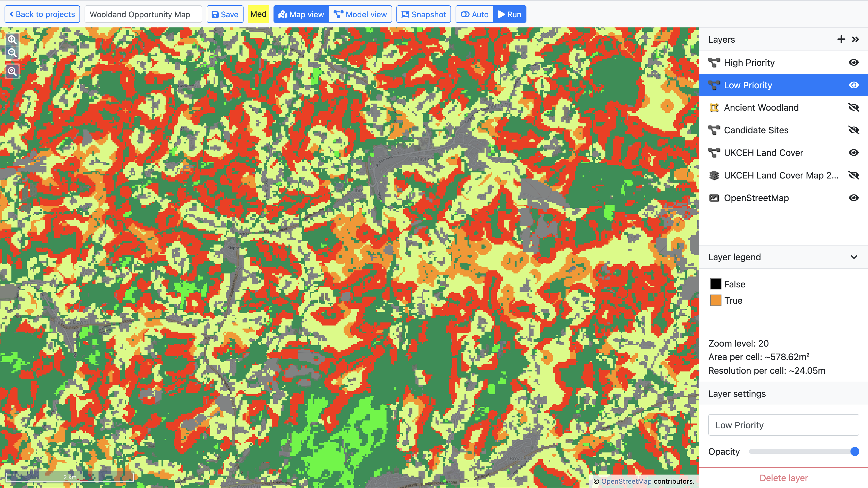This screenshot has width=868, height=488.
Task: Hide the High Priority layer
Action: pyautogui.click(x=854, y=63)
